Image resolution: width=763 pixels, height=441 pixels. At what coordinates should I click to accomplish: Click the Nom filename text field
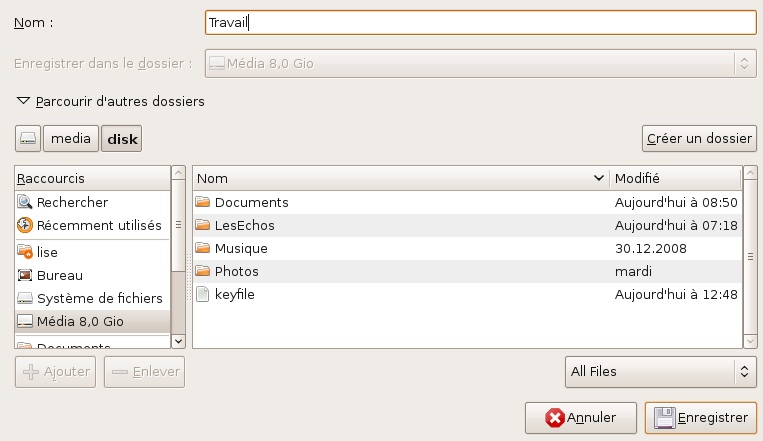pos(479,22)
